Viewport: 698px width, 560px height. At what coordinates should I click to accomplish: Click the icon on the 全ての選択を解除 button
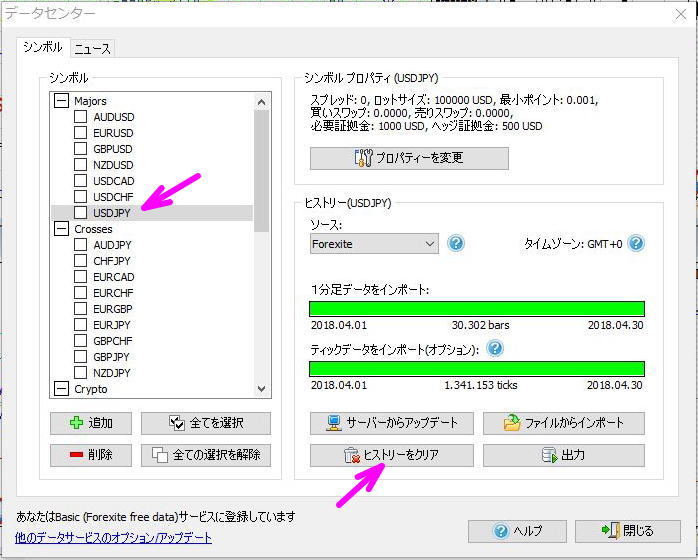pos(160,455)
